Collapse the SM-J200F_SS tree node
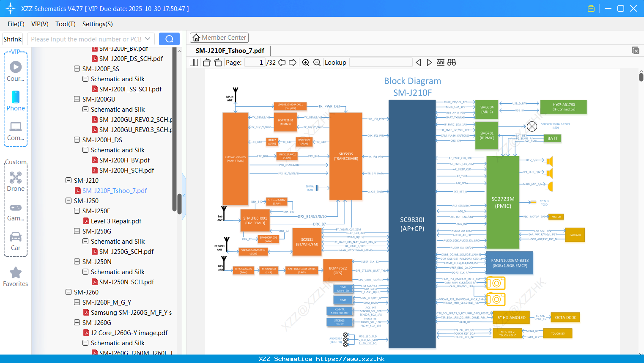Image resolution: width=644 pixels, height=363 pixels. click(77, 69)
